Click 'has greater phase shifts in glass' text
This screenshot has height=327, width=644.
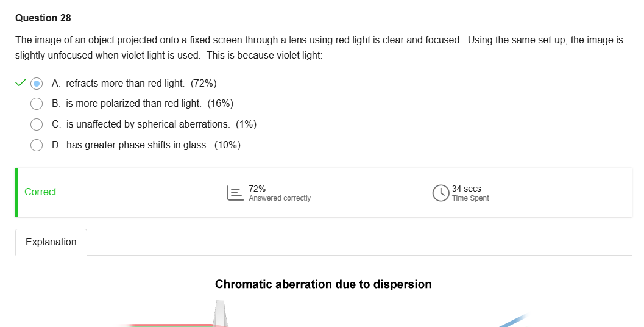point(138,145)
